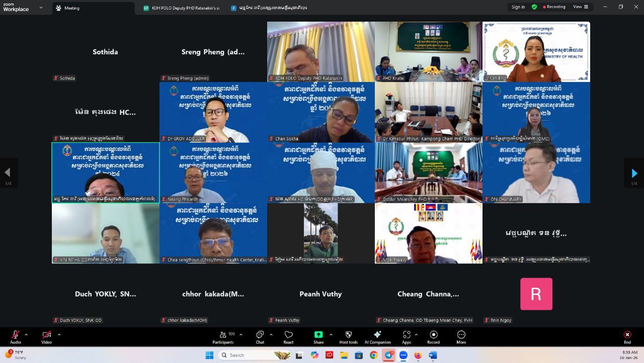Switch to the KOH POLO Deputy PHD tab

[181, 8]
